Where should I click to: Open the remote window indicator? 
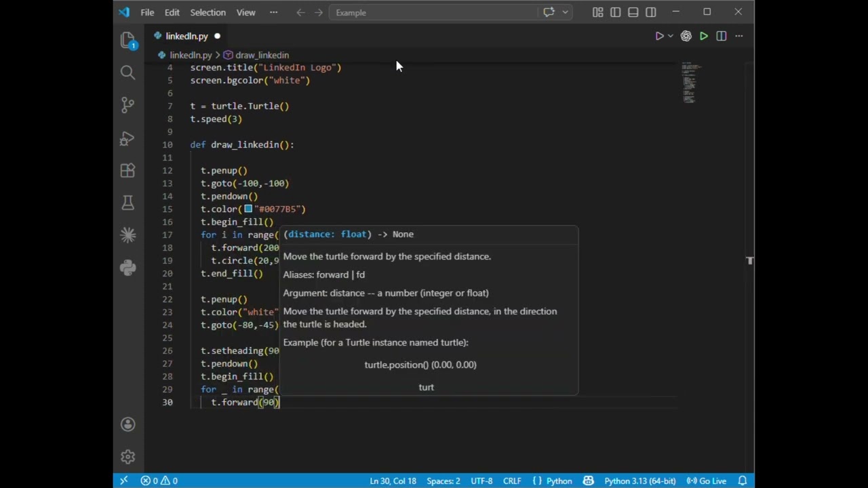(x=123, y=481)
